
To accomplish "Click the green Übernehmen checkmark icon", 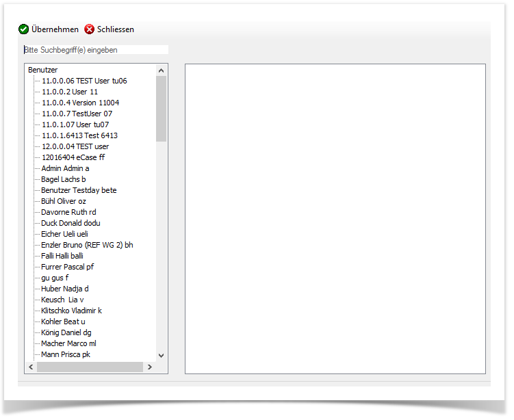I will click(23, 29).
